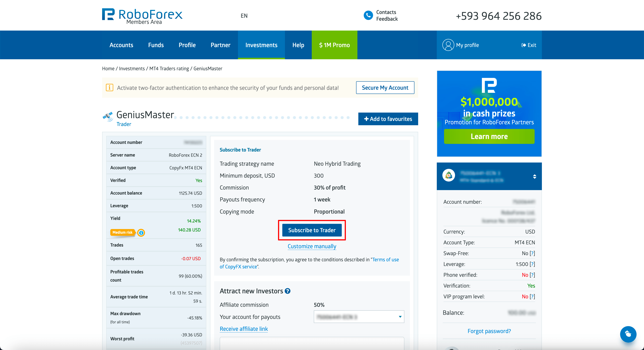Go to Investments breadcrumb
Viewport: 644px width, 350px height.
tap(132, 69)
